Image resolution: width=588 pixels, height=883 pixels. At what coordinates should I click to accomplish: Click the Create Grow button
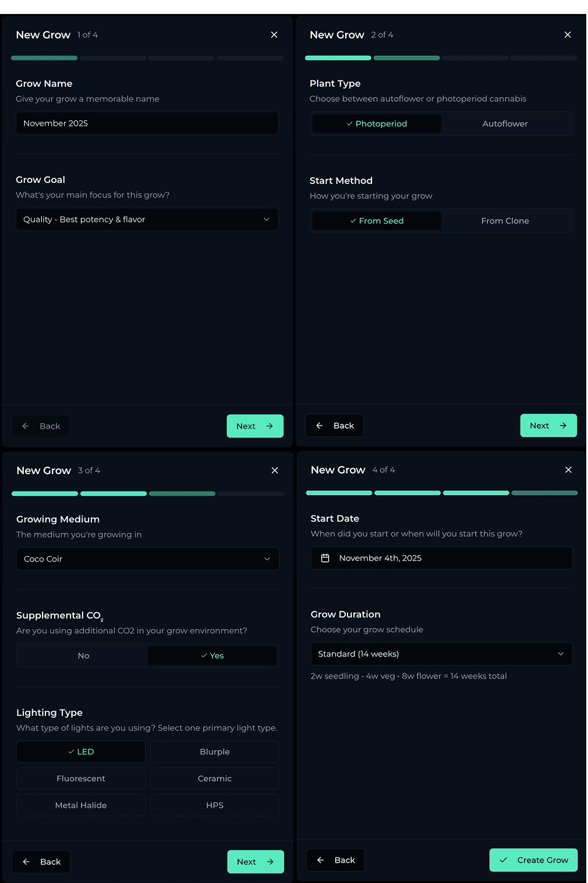533,860
